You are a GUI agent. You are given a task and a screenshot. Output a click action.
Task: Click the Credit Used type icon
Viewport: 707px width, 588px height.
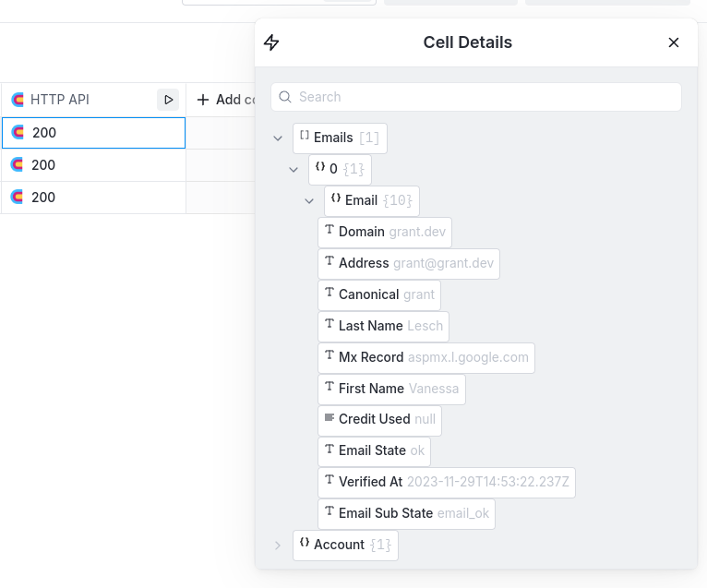[330, 418]
